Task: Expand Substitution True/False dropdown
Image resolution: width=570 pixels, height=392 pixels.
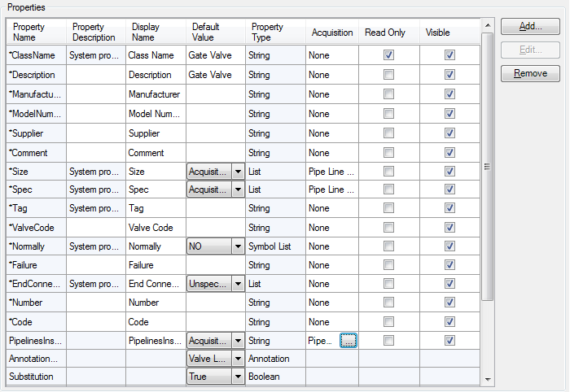Action: [238, 377]
